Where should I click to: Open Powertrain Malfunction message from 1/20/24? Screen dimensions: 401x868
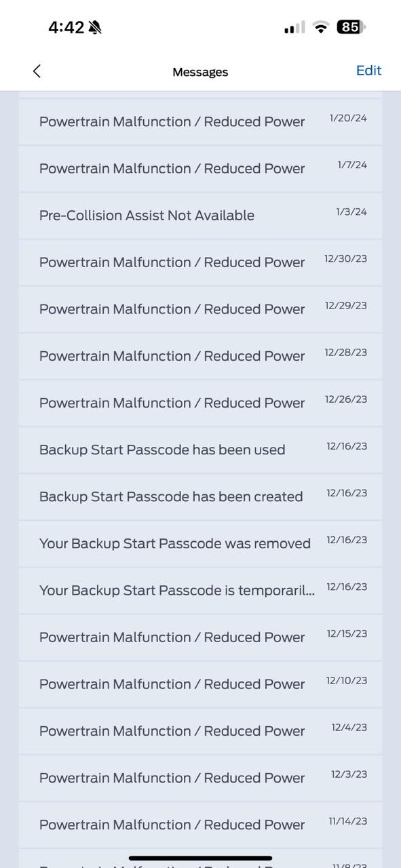[200, 121]
